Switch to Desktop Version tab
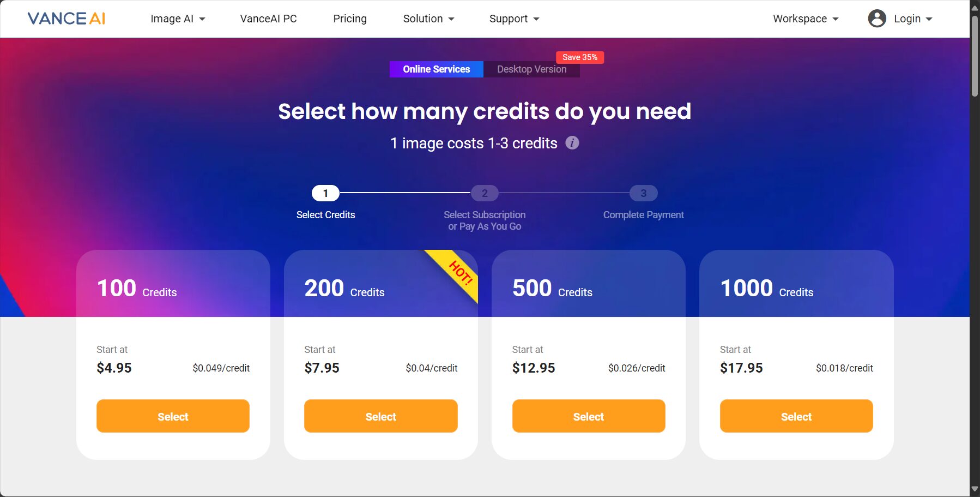The image size is (980, 497). coord(531,69)
